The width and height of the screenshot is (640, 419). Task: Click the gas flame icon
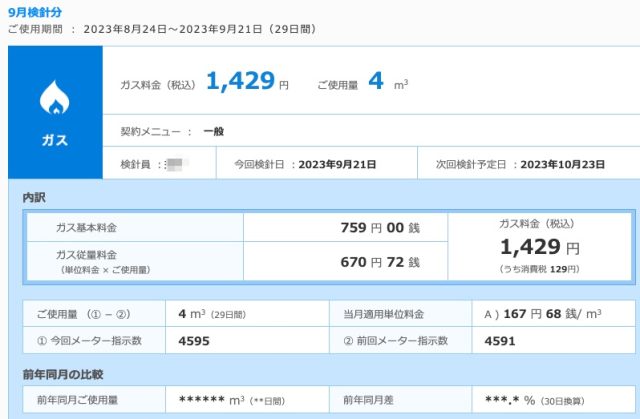pos(53,99)
